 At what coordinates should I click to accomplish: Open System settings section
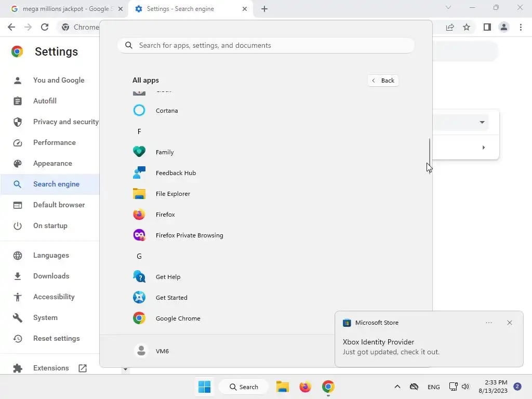(50, 317)
